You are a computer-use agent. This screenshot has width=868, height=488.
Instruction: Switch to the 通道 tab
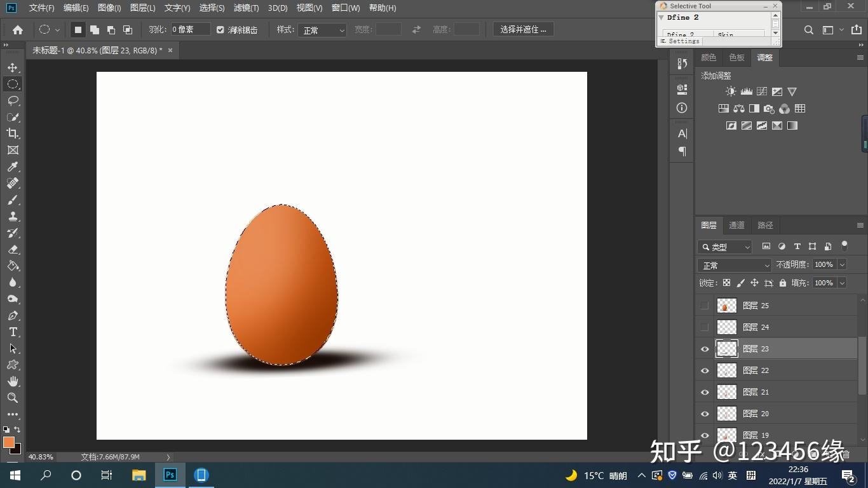click(736, 225)
